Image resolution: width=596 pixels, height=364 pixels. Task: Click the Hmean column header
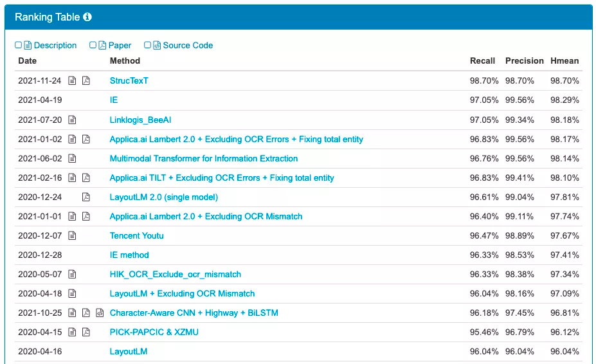[564, 61]
